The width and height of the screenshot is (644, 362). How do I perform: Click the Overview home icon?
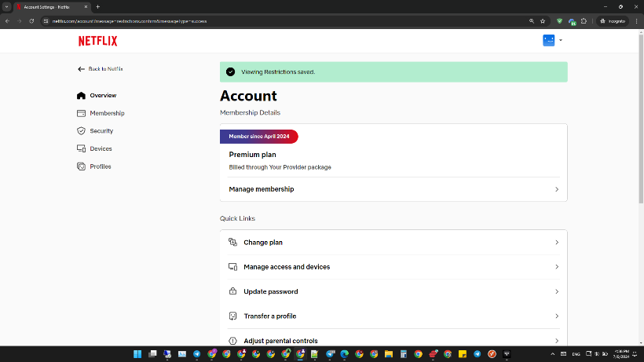[x=82, y=95]
